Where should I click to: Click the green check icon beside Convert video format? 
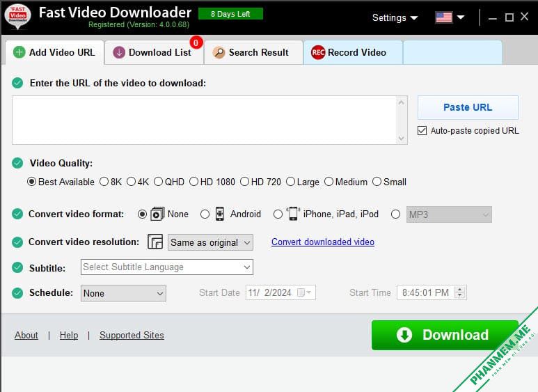(x=17, y=214)
